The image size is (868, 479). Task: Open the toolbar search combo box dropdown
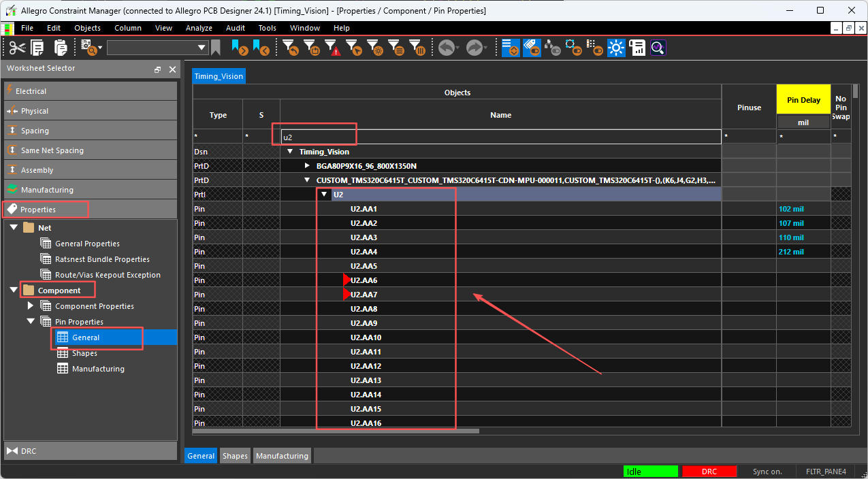(x=202, y=48)
